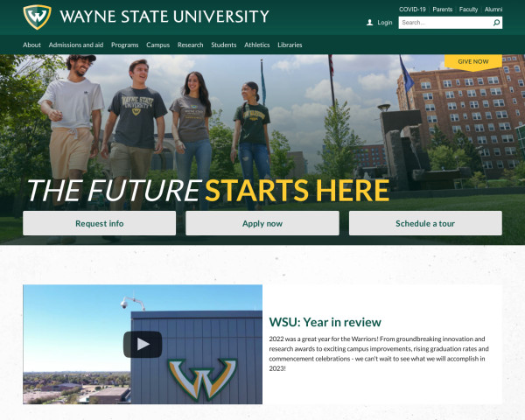Click the Wayne State shield logo
Screen dimensions: 525x420
pyautogui.click(x=37, y=17)
